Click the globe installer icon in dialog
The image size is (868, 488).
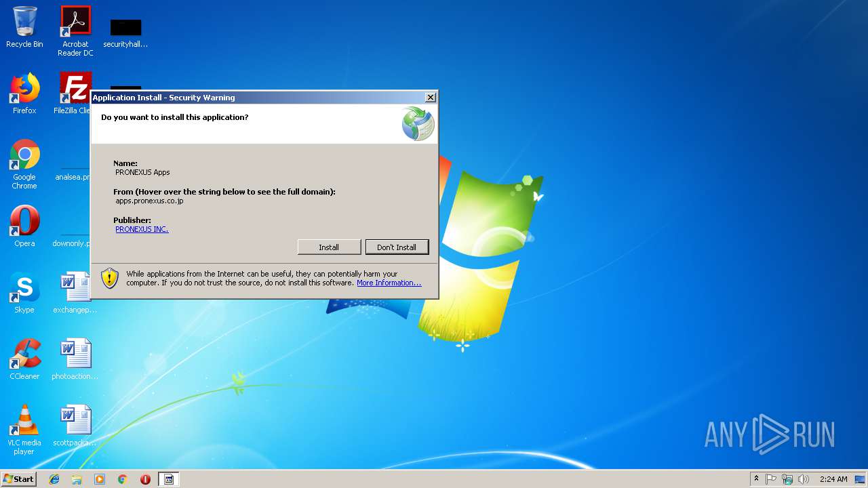418,123
